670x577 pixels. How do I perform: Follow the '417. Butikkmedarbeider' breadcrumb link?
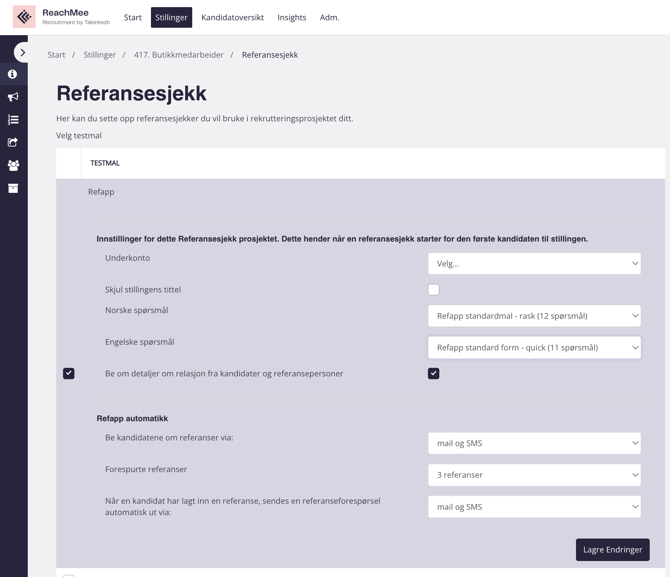click(x=179, y=55)
